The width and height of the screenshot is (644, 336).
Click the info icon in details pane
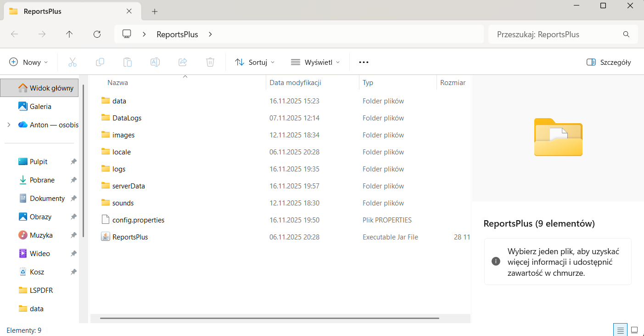496,262
